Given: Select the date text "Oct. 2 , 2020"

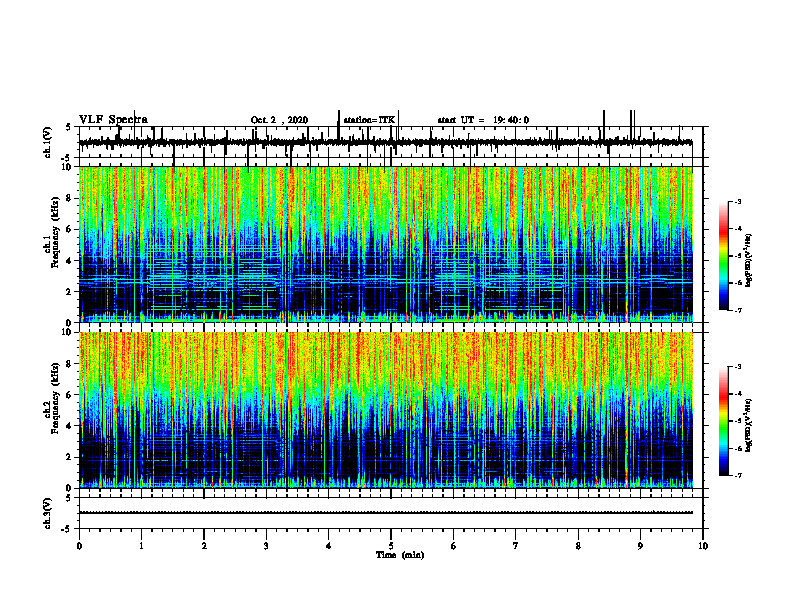Looking at the screenshot, I should click(x=279, y=120).
